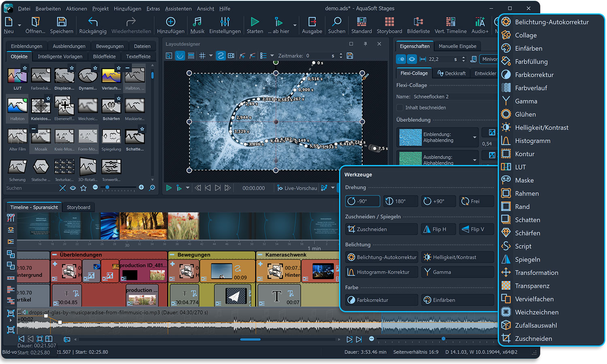Viewport: 607px width, 364px height.
Task: Click the Ausgabe export icon
Action: point(312,25)
